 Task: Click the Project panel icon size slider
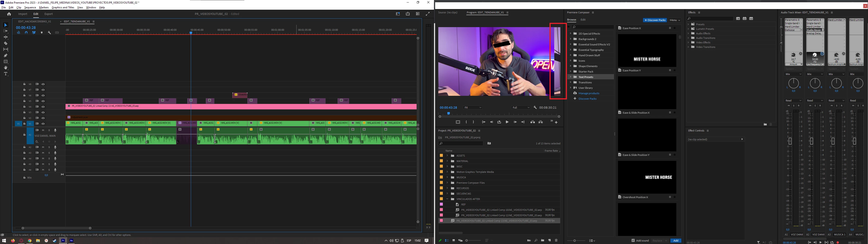(467, 240)
